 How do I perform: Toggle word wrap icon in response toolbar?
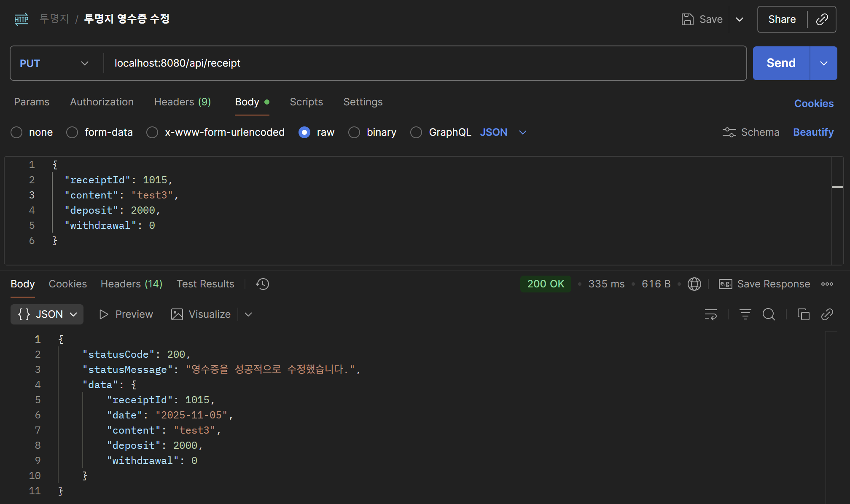point(711,314)
